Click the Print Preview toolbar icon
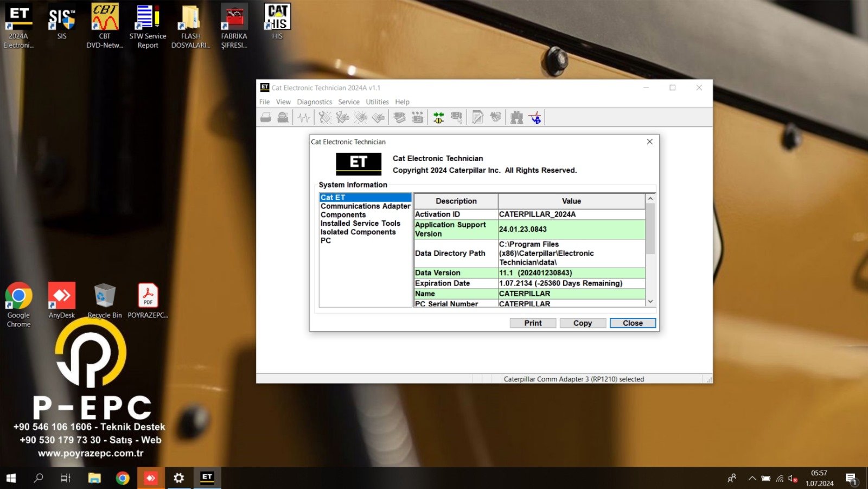This screenshot has height=489, width=868. 283,117
